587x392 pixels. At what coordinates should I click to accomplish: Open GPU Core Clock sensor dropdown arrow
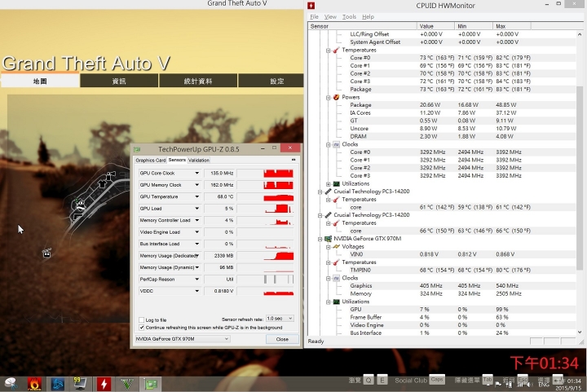click(x=197, y=174)
